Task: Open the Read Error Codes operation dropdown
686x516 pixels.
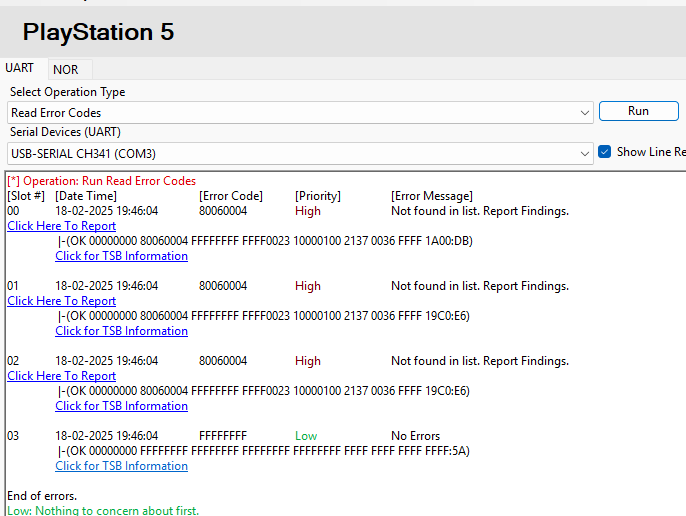Action: tap(300, 113)
